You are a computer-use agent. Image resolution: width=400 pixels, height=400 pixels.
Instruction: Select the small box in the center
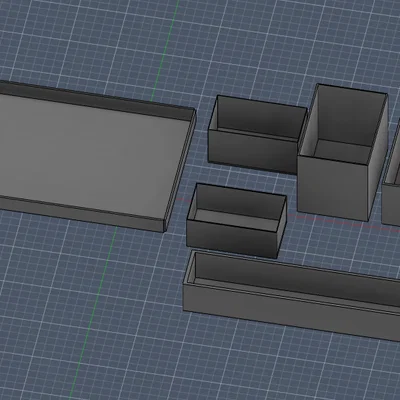(x=237, y=221)
